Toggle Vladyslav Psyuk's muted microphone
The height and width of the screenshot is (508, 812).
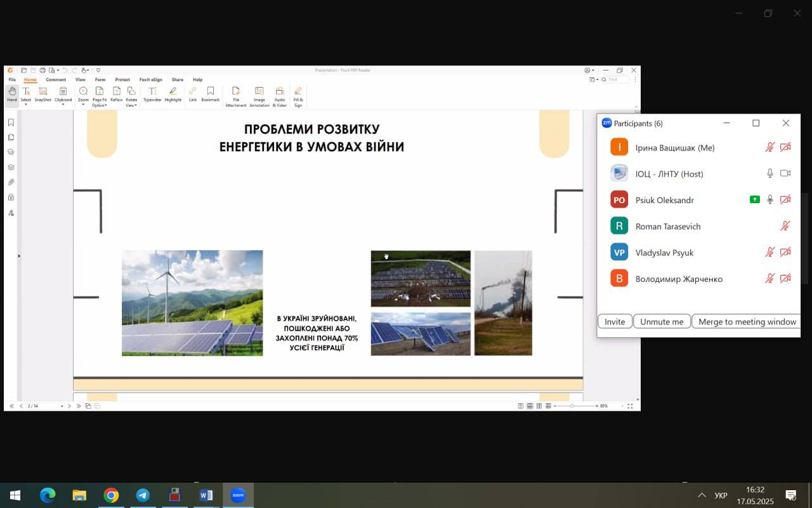click(x=769, y=252)
